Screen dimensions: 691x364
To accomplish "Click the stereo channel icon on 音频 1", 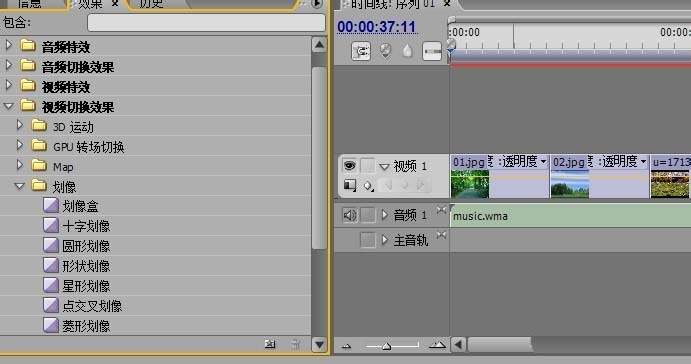I will pyautogui.click(x=441, y=210).
